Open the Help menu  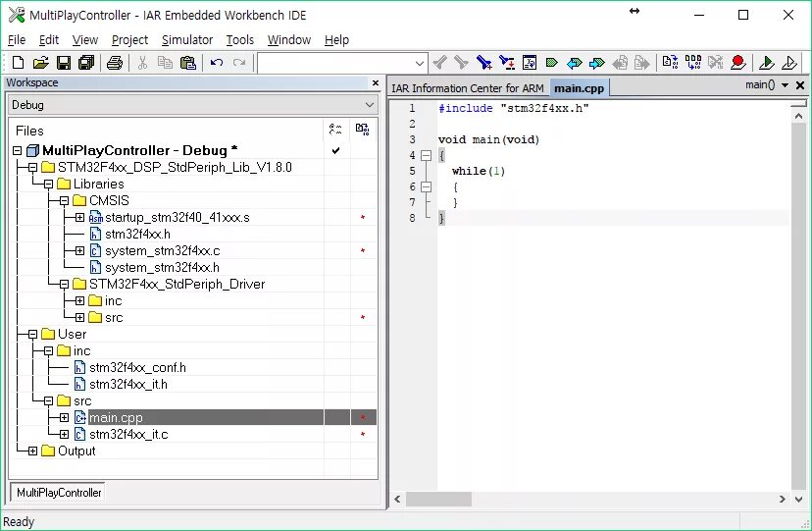[336, 40]
